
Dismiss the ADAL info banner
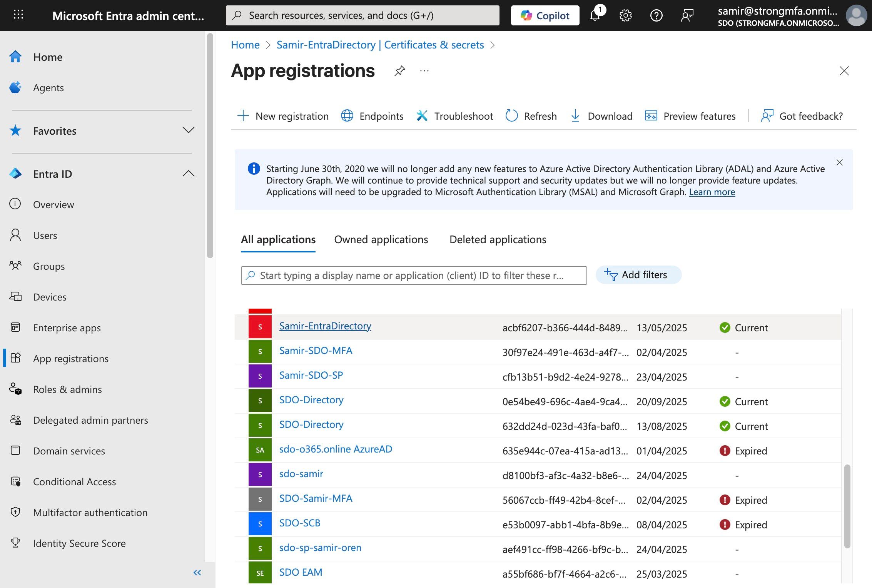click(x=840, y=162)
